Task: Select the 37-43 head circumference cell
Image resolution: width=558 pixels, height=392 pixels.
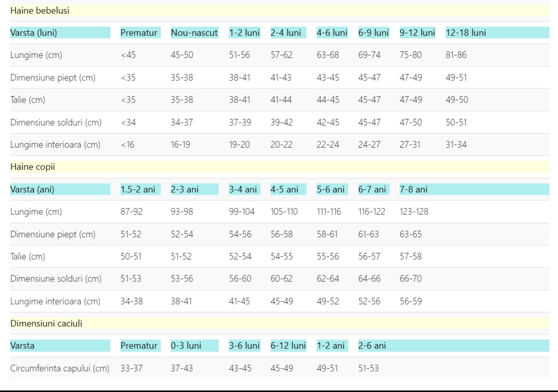Action: pos(181,368)
